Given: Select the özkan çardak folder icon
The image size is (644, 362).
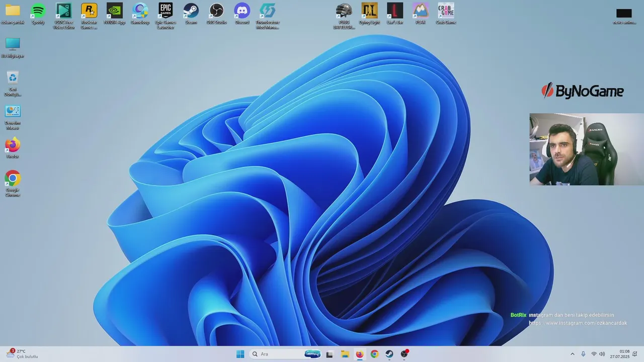Looking at the screenshot, I should [x=13, y=14].
